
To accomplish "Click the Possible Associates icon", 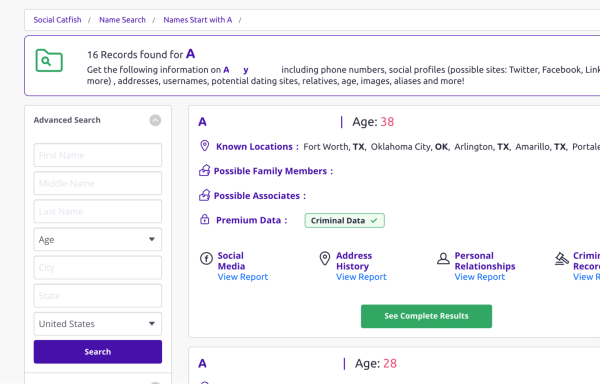I will pos(205,195).
